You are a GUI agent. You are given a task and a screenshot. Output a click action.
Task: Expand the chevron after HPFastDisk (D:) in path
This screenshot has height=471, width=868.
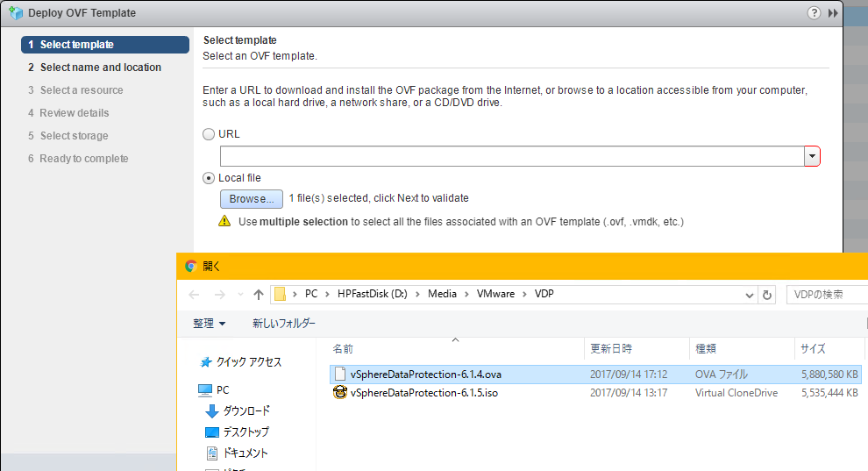click(417, 294)
